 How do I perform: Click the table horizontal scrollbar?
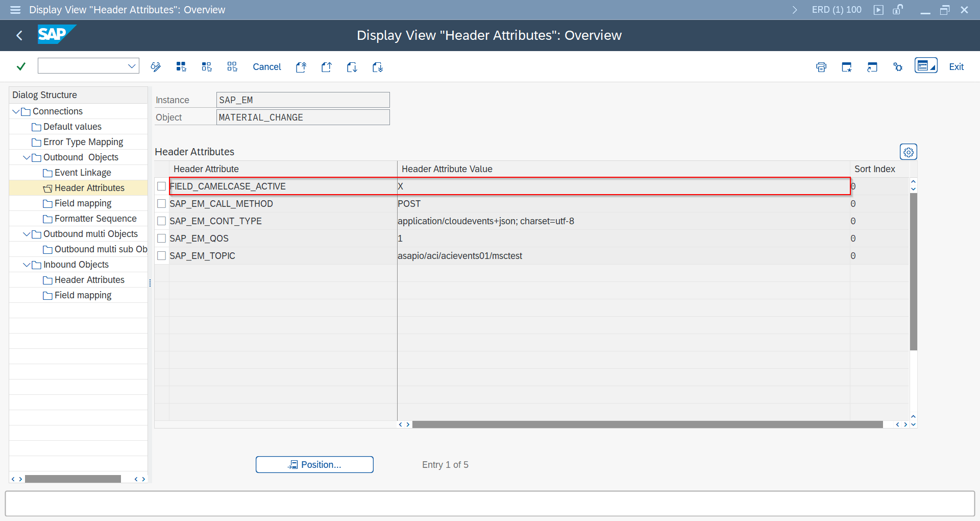tap(648, 424)
